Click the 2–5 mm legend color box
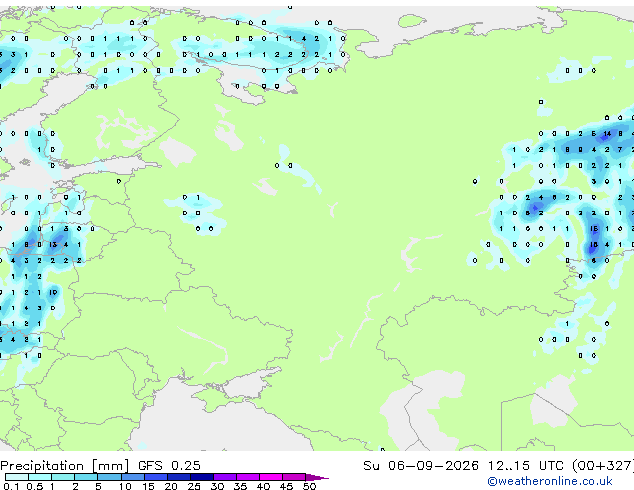This screenshot has width=634, height=490. [x=86, y=477]
